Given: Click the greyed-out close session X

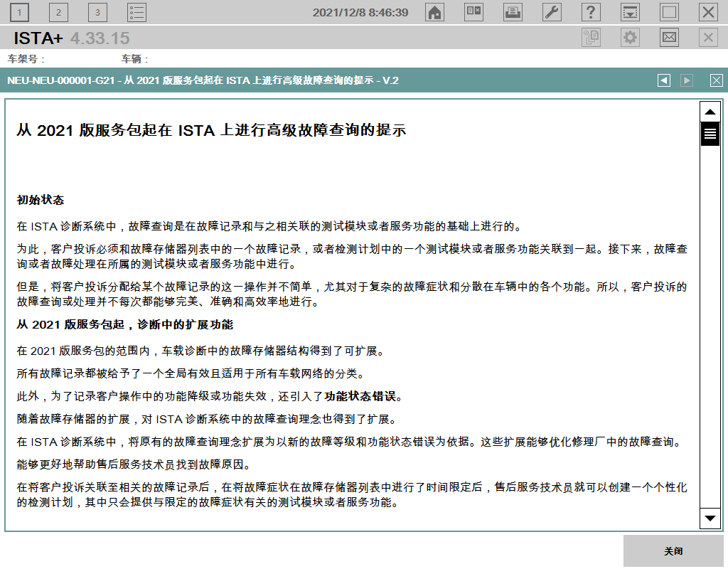Looking at the screenshot, I should [708, 37].
